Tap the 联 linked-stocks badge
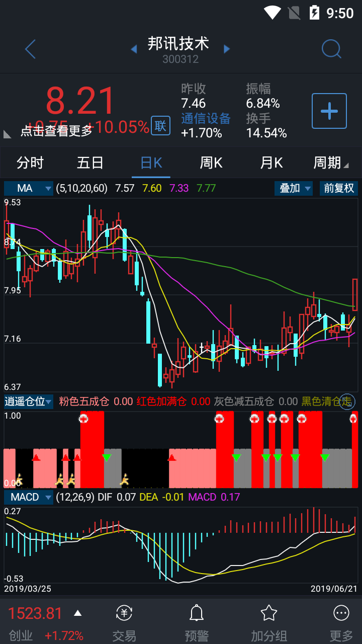Screen dimensions: 362x644 pos(160,126)
